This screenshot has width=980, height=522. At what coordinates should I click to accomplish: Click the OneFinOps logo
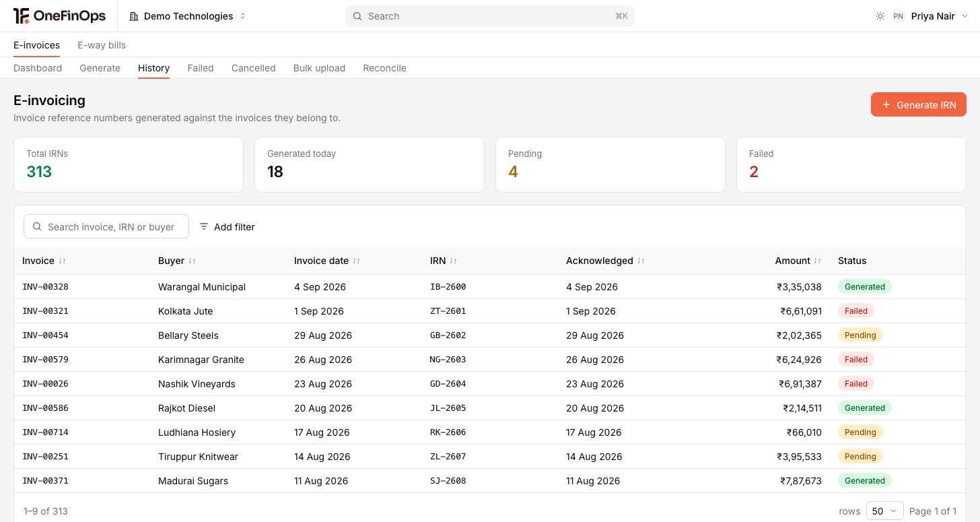[x=59, y=16]
